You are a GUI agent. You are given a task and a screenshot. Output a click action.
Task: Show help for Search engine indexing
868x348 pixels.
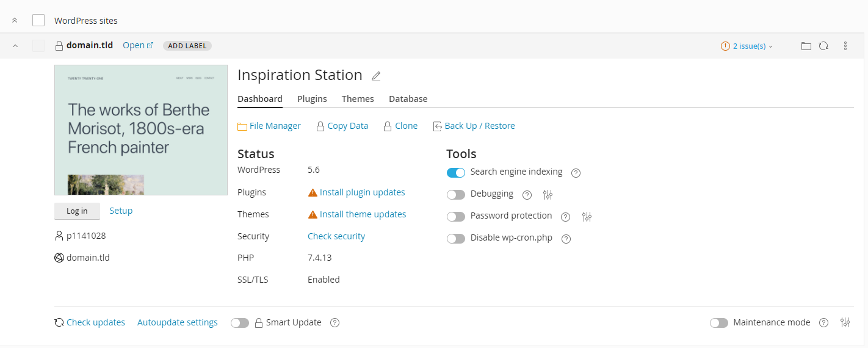(576, 173)
